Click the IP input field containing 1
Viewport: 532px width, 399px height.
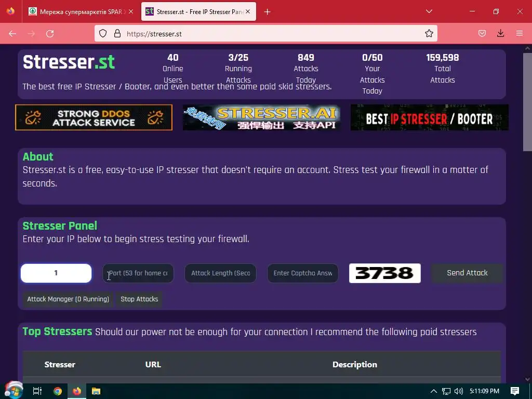pyautogui.click(x=56, y=273)
